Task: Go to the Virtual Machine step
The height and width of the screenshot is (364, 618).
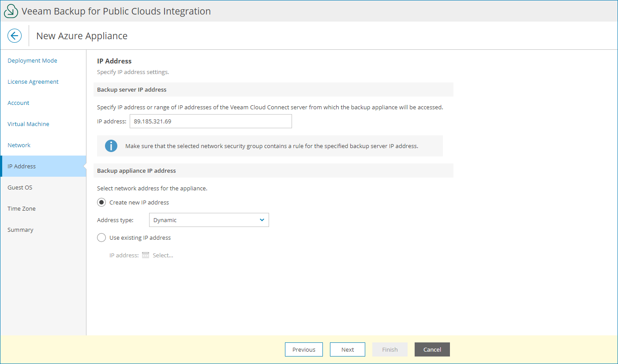Action: pyautogui.click(x=28, y=124)
